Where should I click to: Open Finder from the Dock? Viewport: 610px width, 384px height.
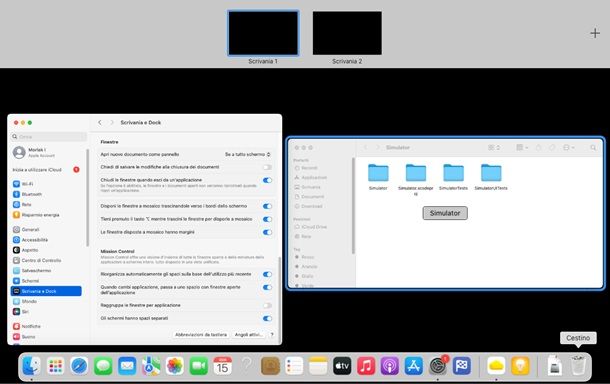31,366
